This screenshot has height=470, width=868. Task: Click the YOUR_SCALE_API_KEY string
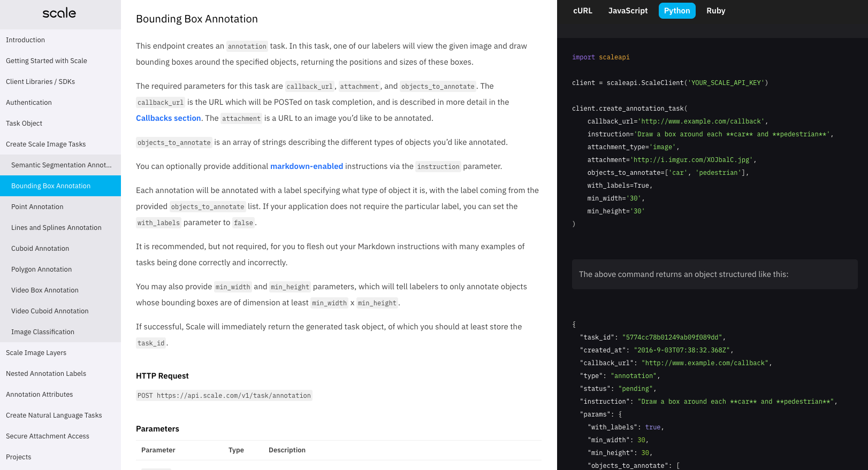726,83
